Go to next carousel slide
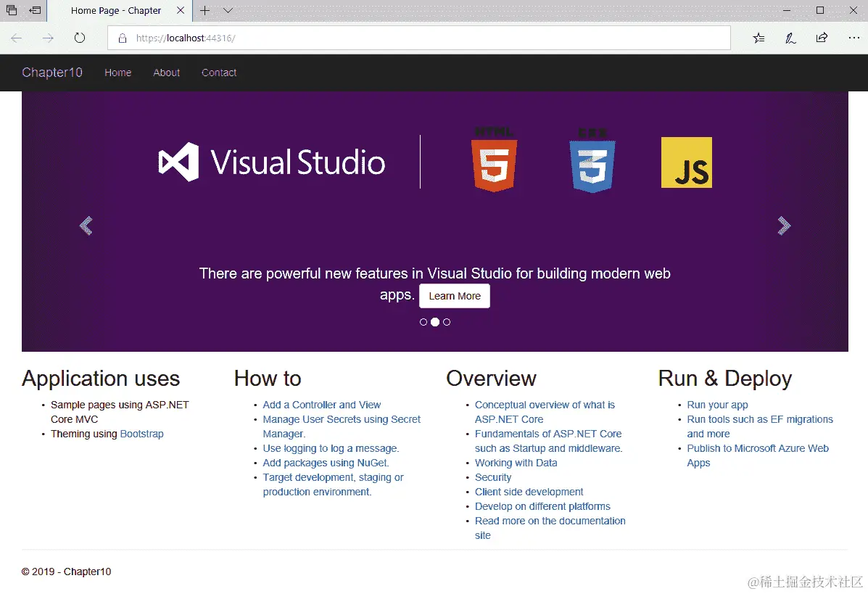The image size is (868, 594). coord(784,226)
